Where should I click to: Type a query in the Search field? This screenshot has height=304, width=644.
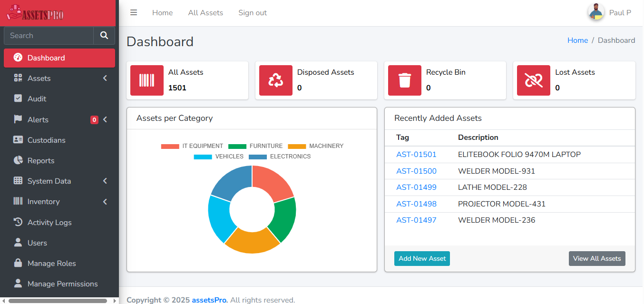[48, 35]
